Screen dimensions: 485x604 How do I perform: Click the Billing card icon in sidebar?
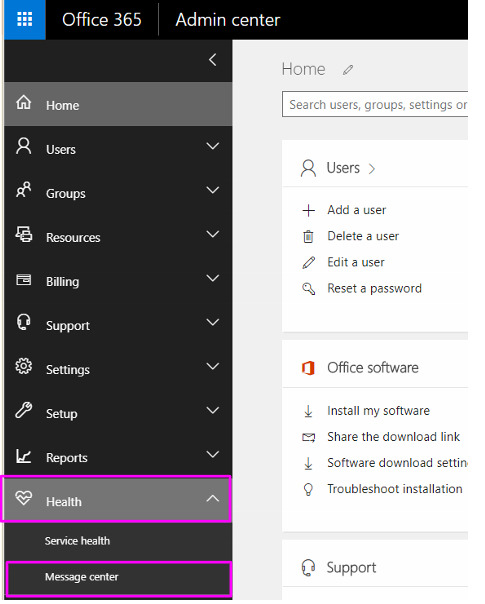pos(23,279)
